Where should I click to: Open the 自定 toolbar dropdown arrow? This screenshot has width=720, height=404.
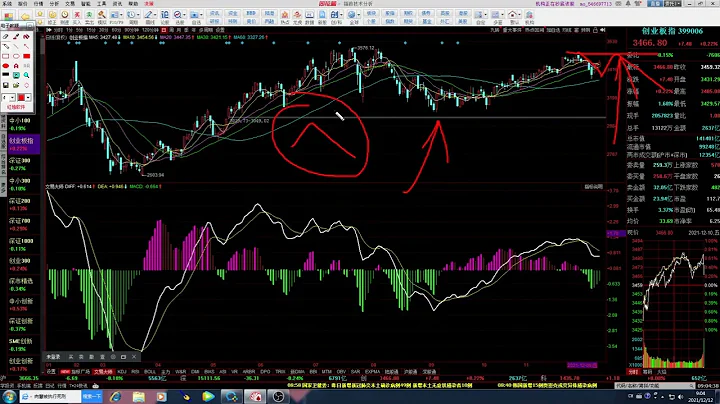coord(485,15)
